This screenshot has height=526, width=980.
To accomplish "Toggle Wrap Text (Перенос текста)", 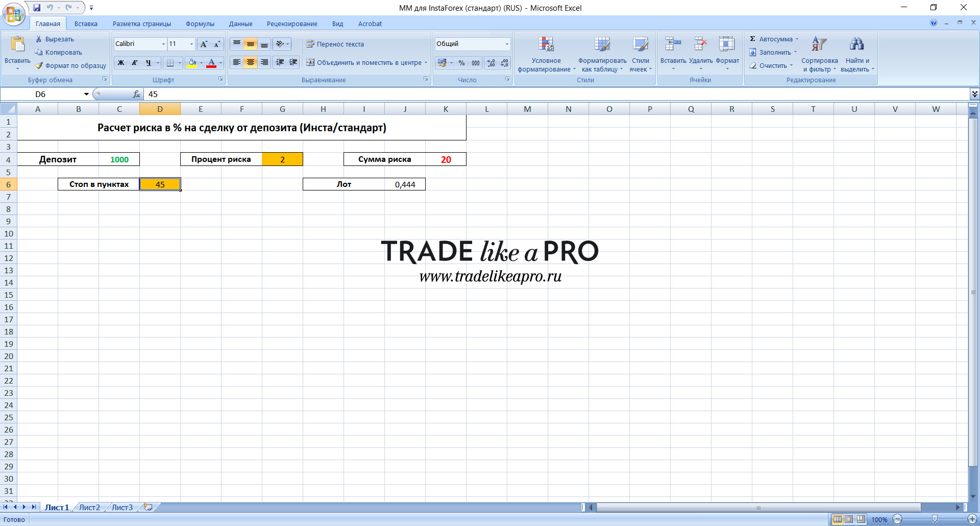I will click(x=335, y=44).
